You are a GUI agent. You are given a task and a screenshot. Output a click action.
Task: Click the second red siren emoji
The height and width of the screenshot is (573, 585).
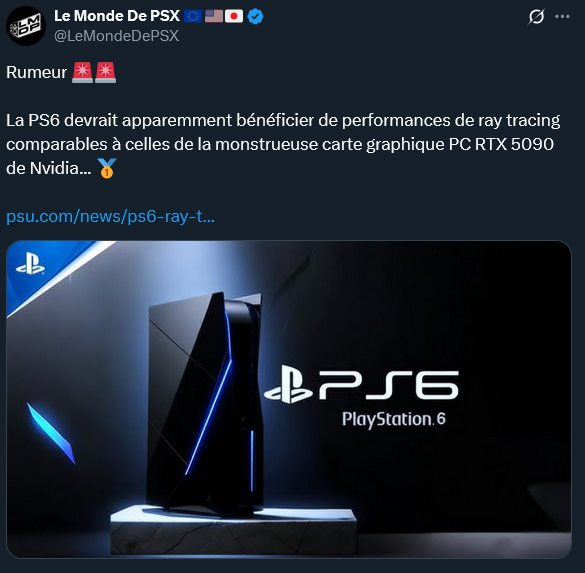point(105,72)
